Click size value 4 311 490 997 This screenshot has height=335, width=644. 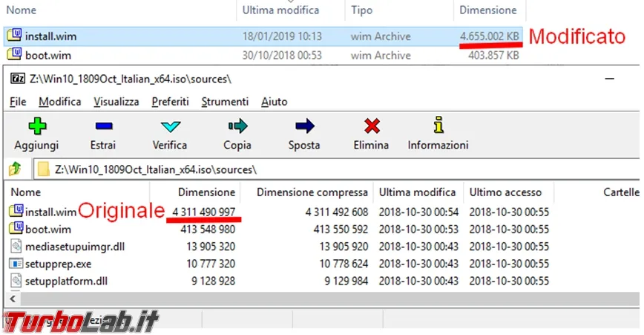(204, 212)
